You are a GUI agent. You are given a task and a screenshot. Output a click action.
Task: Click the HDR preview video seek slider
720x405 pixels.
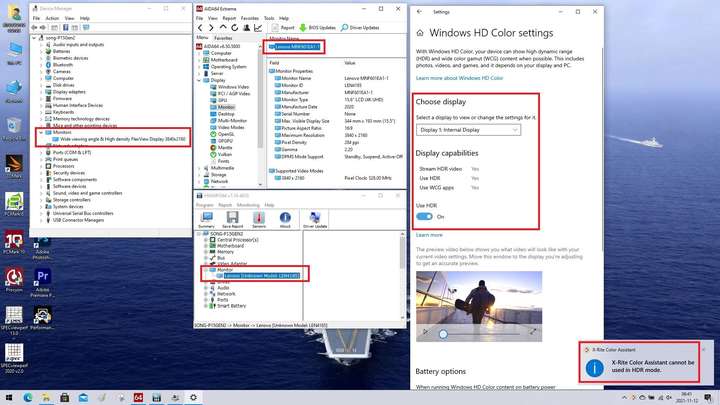pyautogui.click(x=479, y=334)
